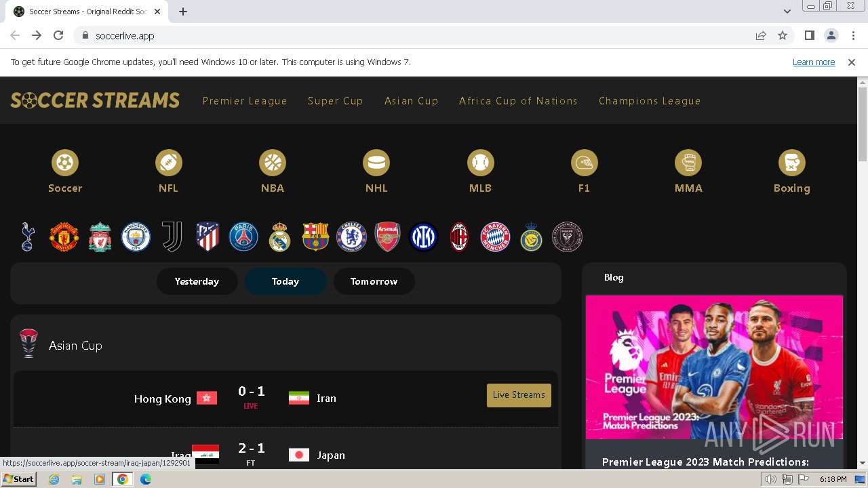Open Asian Cup menu item
This screenshot has width=868, height=488.
click(x=411, y=101)
